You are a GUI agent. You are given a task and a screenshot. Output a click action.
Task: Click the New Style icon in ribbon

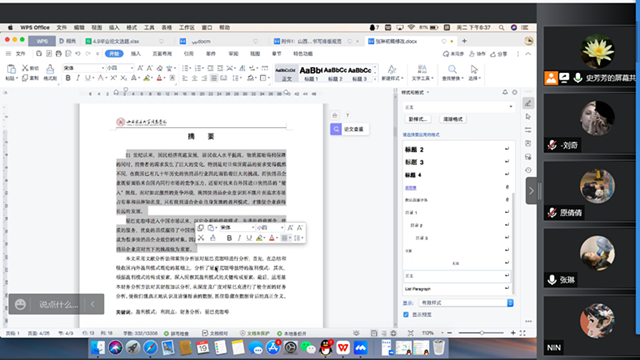point(391,69)
